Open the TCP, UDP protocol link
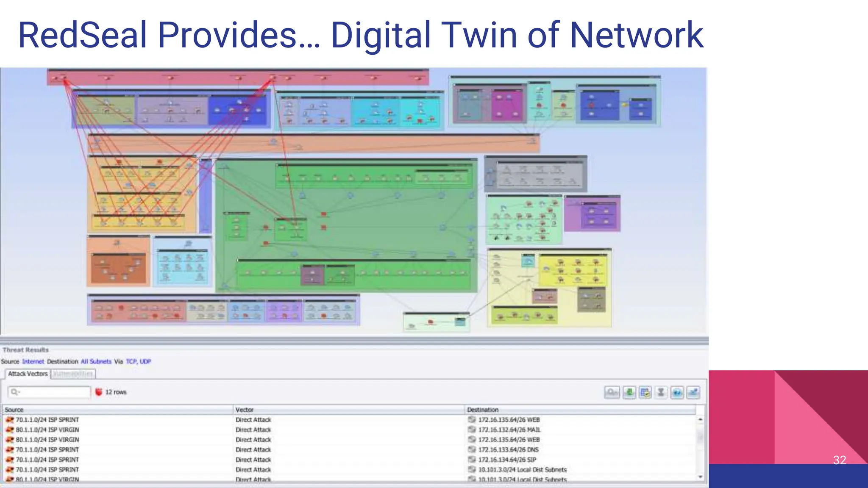This screenshot has width=868, height=488. [138, 361]
